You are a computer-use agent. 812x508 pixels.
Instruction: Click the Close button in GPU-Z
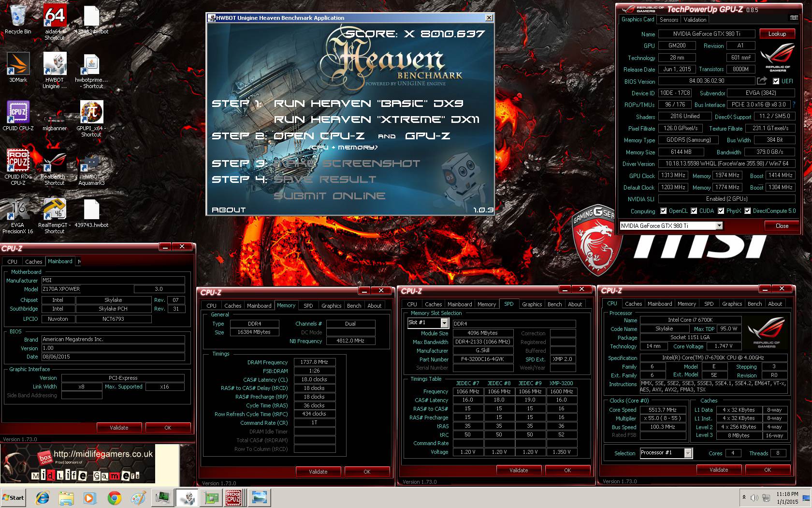[782, 226]
